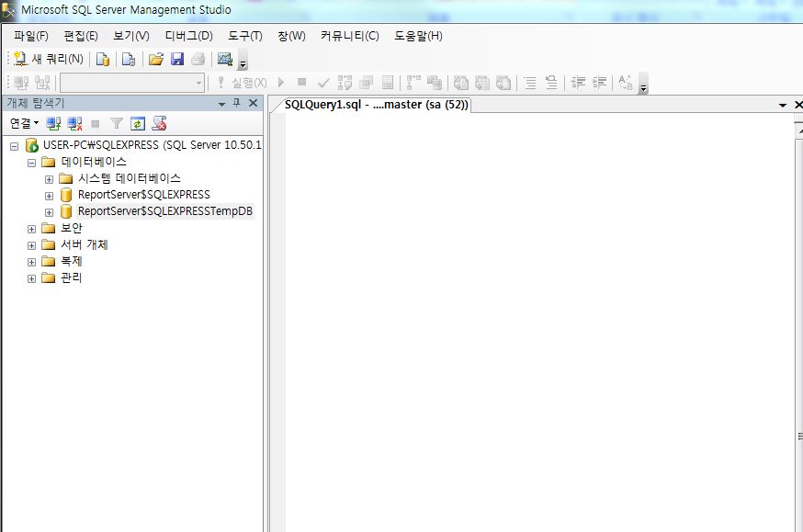The image size is (803, 532).
Task: Click the Debug play arrow icon
Action: pyautogui.click(x=280, y=82)
